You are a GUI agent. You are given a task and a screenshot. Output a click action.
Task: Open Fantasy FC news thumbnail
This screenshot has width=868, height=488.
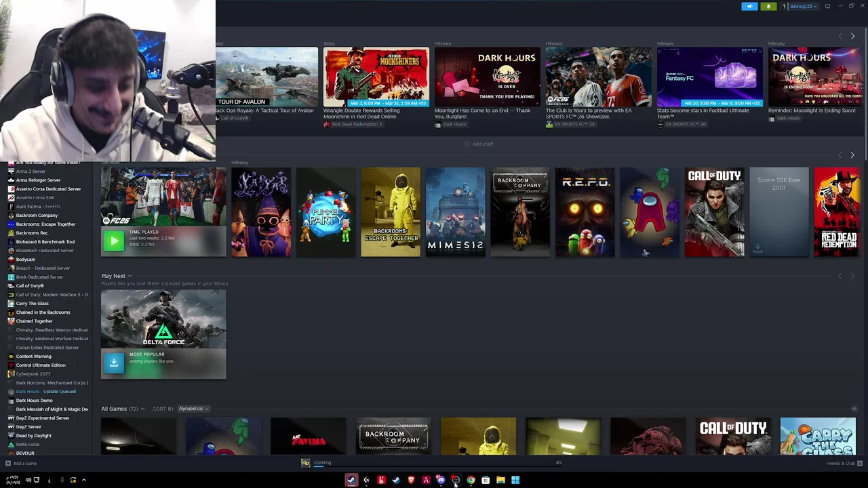pos(710,77)
